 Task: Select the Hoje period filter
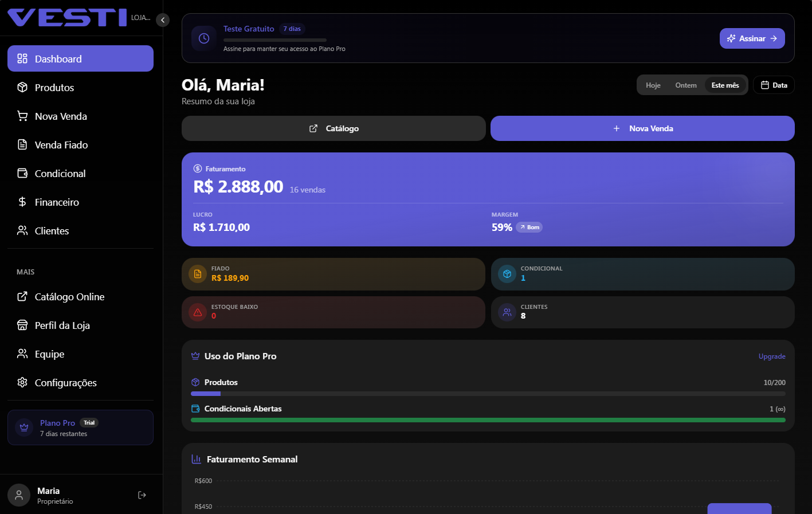(x=653, y=85)
